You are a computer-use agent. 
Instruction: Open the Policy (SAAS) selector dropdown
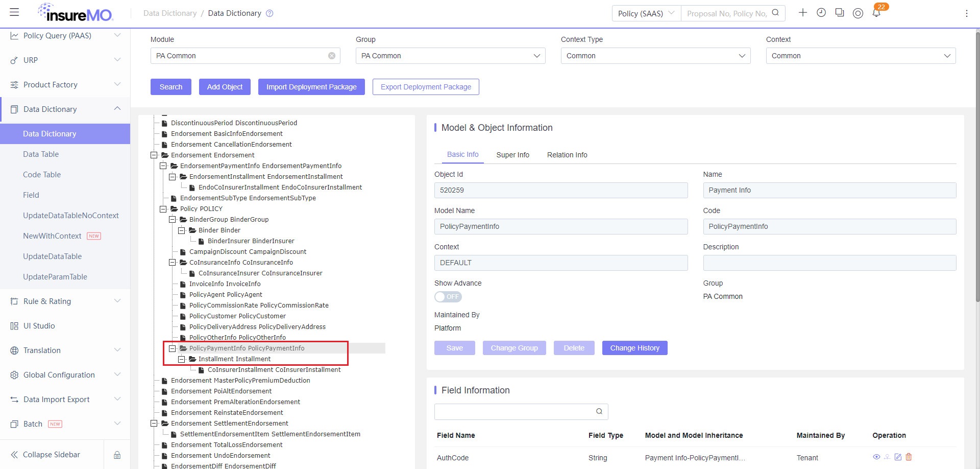[x=646, y=13]
